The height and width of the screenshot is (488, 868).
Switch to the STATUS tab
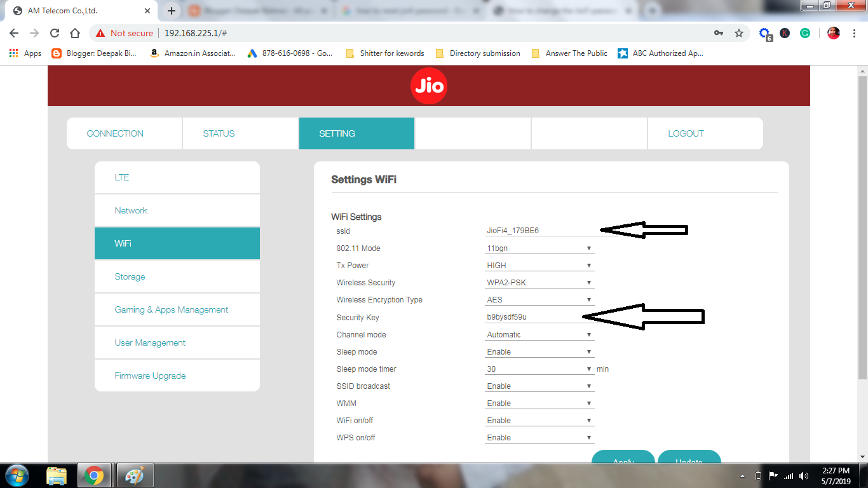click(240, 133)
